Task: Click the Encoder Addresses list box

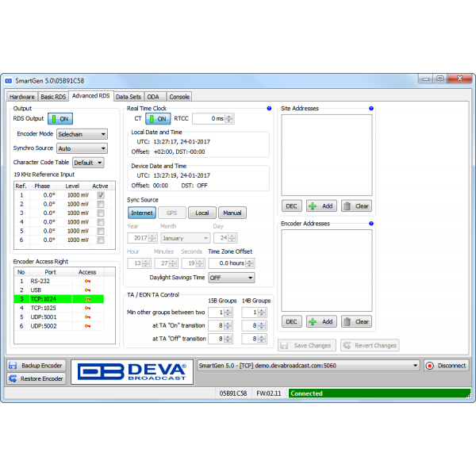Action: click(x=327, y=271)
